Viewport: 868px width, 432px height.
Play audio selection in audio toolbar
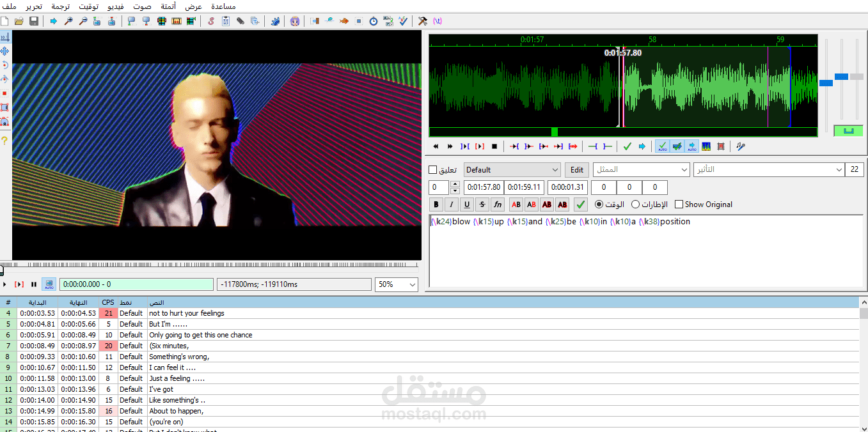pyautogui.click(x=465, y=146)
